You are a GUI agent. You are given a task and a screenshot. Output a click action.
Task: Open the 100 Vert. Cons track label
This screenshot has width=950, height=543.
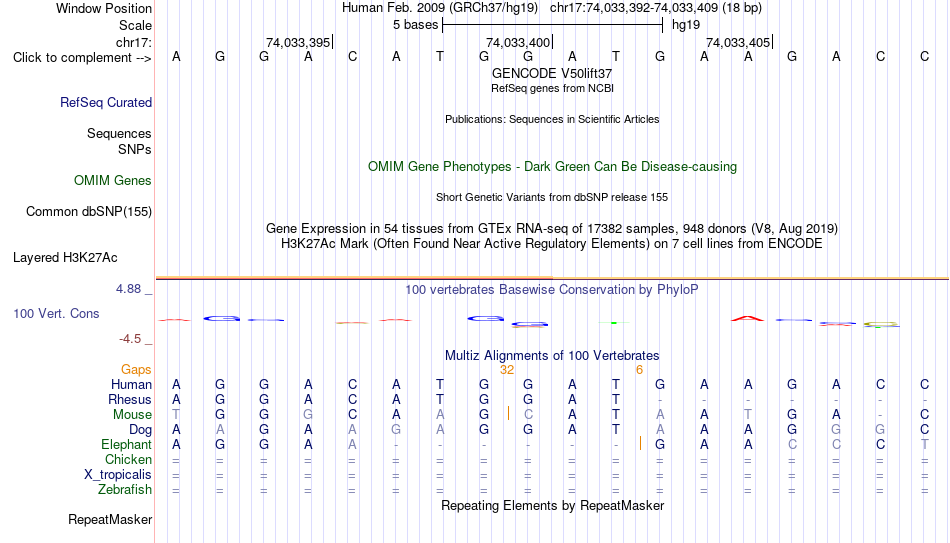tap(56, 313)
